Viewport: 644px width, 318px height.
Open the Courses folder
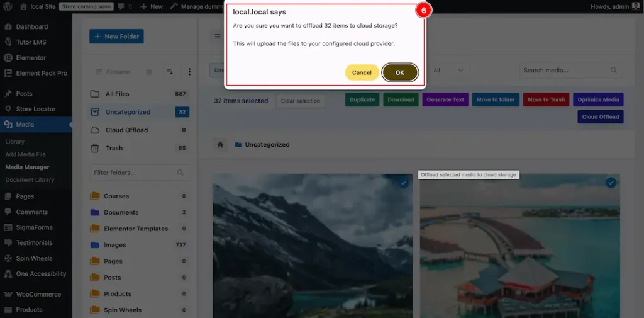point(139,196)
